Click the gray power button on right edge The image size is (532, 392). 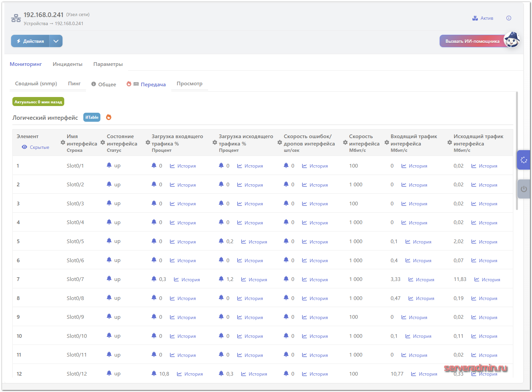pos(524,189)
